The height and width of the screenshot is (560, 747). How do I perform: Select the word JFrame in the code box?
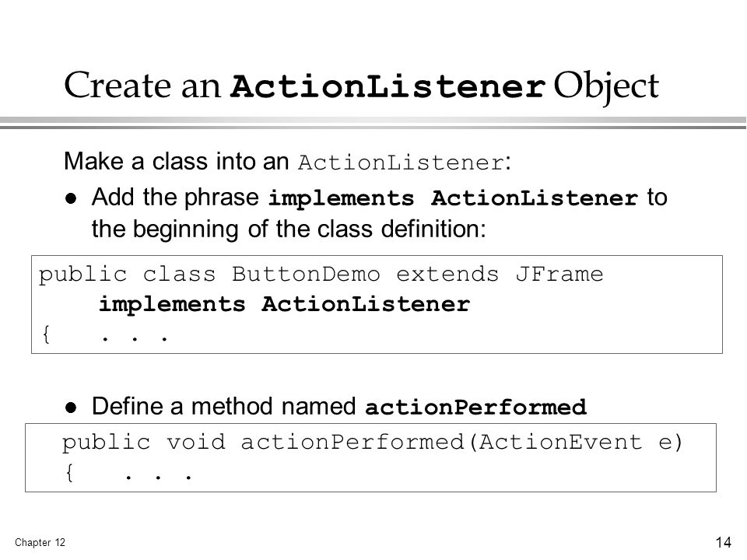(x=559, y=274)
